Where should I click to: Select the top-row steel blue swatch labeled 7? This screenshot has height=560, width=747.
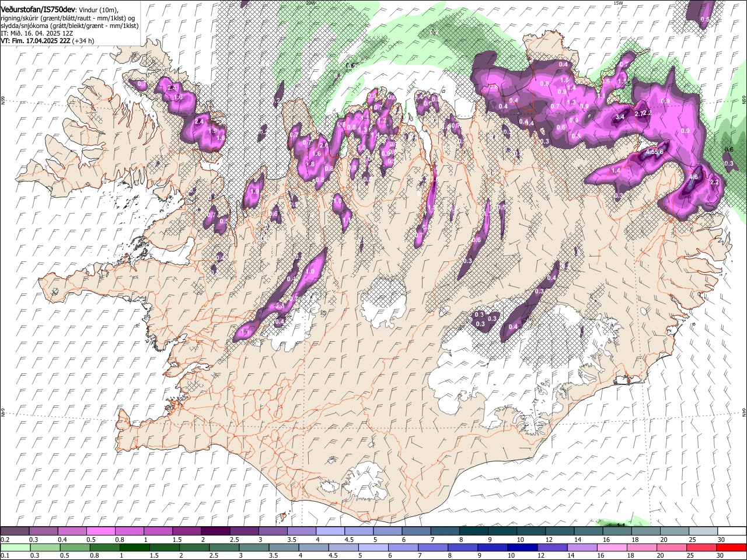(x=445, y=531)
